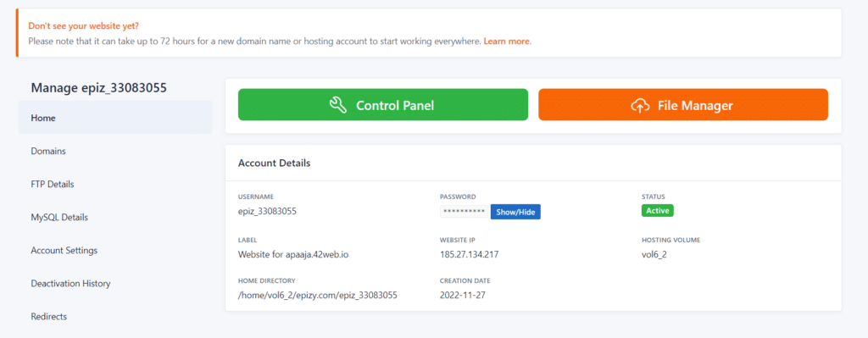Click the home directory path text
Image resolution: width=868 pixels, height=338 pixels.
coord(318,296)
